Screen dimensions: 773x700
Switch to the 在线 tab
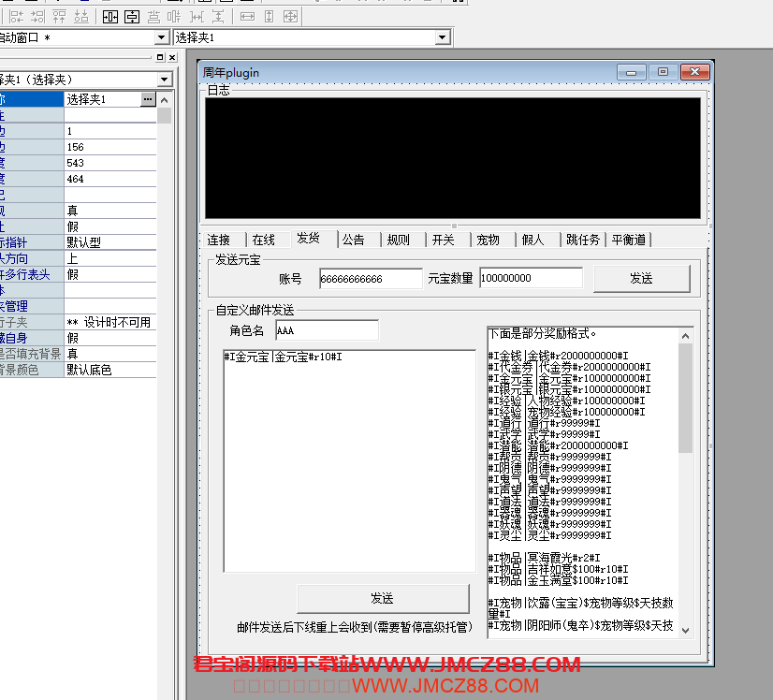point(264,241)
